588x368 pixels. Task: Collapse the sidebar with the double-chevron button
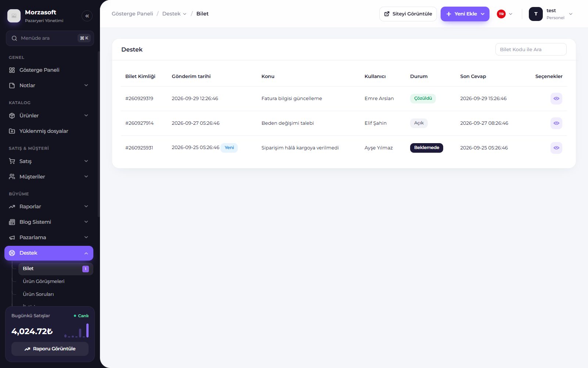[x=87, y=16]
